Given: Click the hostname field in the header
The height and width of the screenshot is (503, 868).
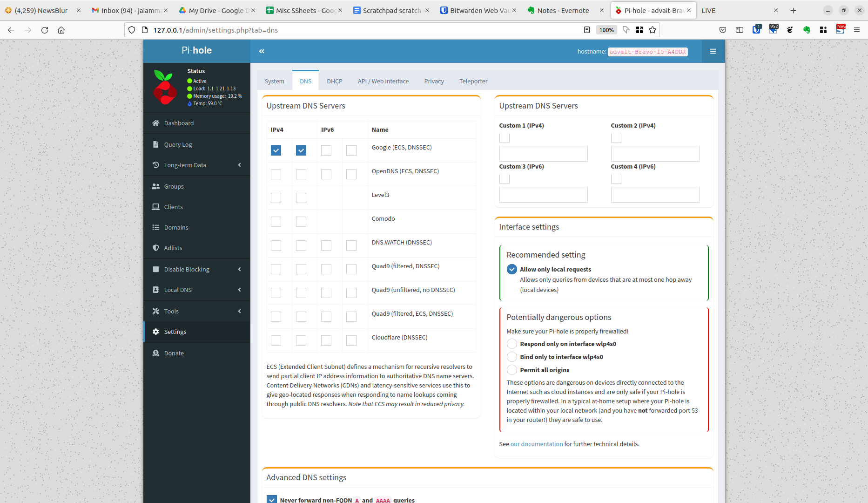Looking at the screenshot, I should (x=647, y=52).
